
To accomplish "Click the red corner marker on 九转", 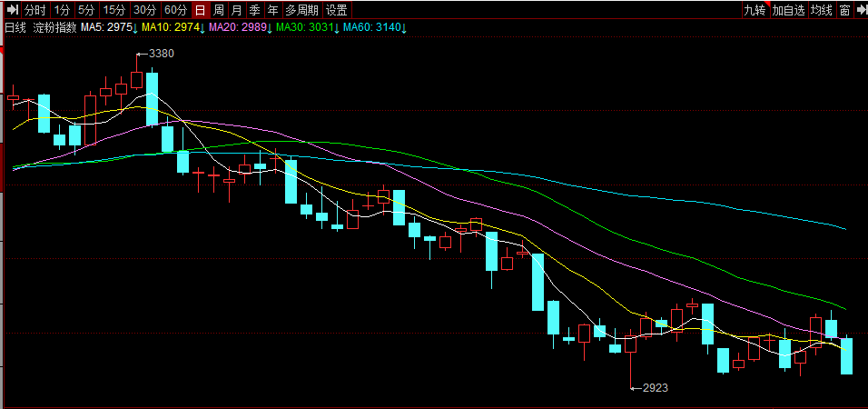I will click(767, 5).
